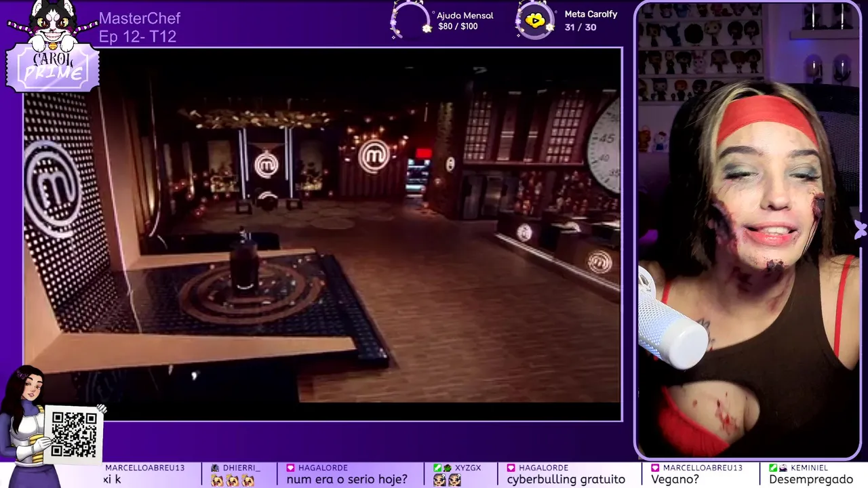Click the badge icon beside DHIERRI_ name
This screenshot has width=868, height=488.
tap(215, 468)
